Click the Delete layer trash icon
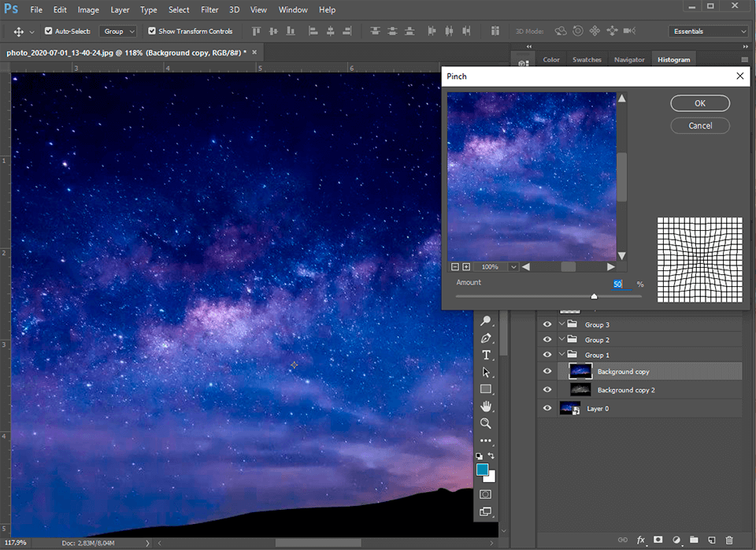 click(729, 540)
